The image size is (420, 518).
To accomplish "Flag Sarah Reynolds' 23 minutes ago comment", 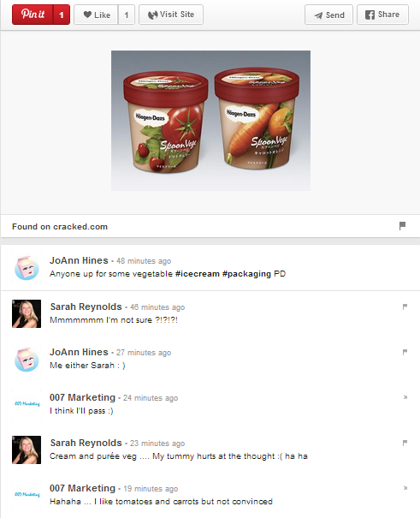I will pyautogui.click(x=405, y=443).
